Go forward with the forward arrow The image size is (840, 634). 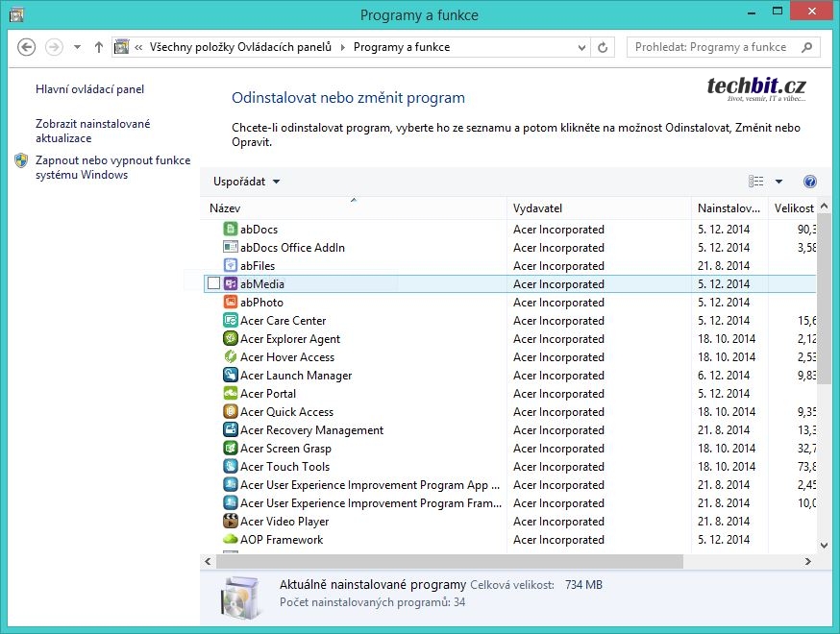(54, 47)
